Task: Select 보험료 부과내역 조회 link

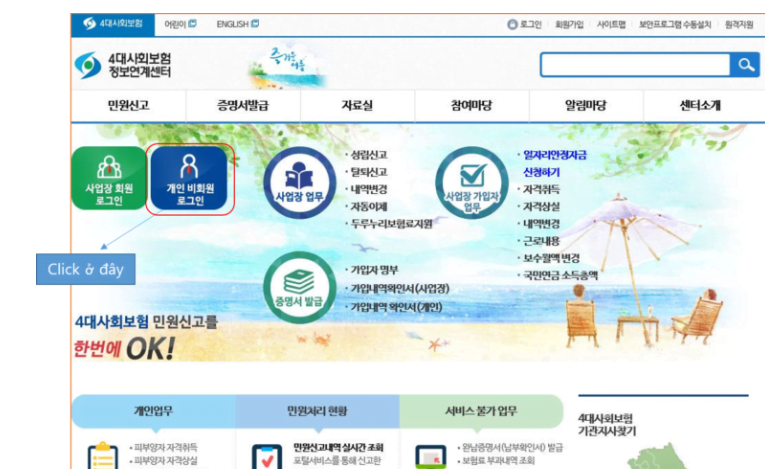Action: point(498,461)
